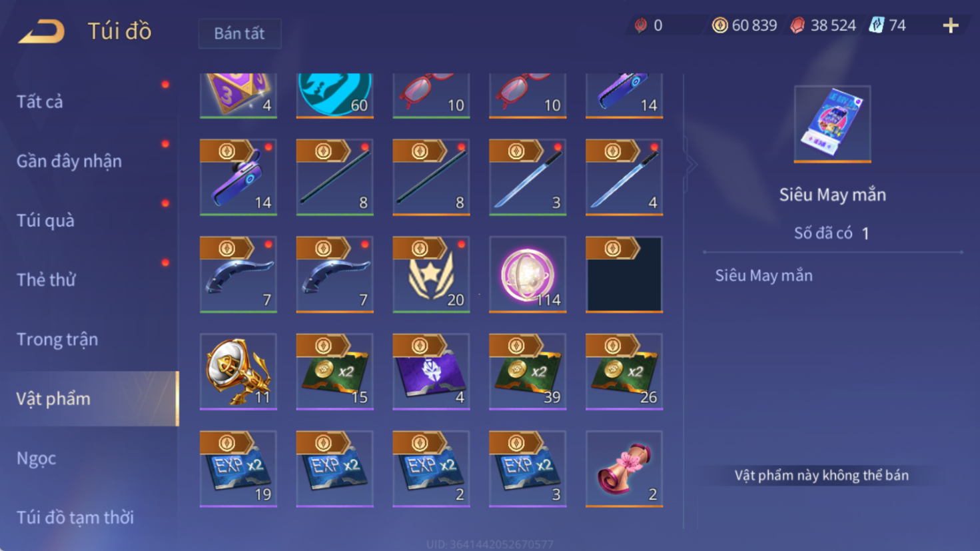The width and height of the screenshot is (980, 551).
Task: Select the golden trumpet item with 11
Action: pos(239,372)
